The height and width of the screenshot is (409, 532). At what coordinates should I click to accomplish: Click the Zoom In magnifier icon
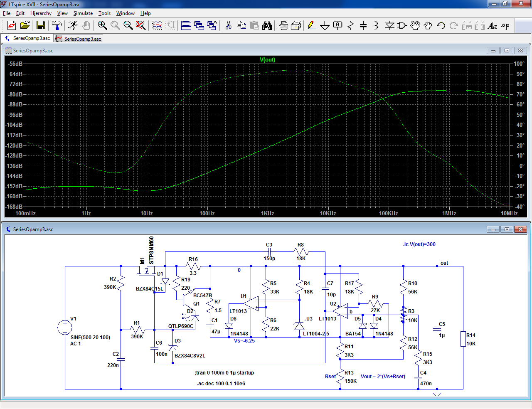[102, 25]
